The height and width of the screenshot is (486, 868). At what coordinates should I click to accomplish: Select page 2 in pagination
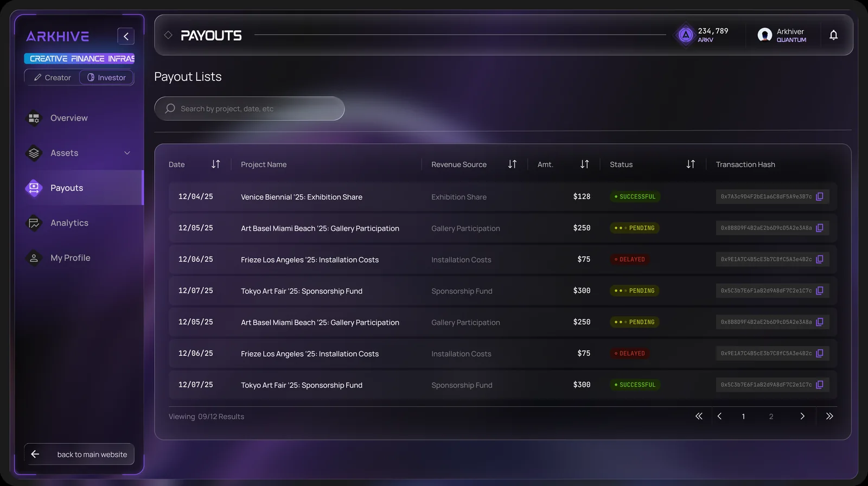point(771,417)
